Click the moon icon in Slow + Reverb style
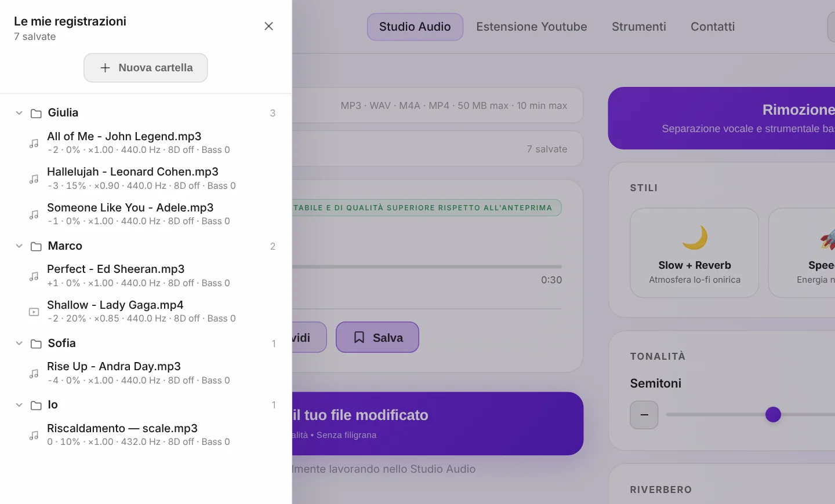Screen dimensions: 835x504 [695, 238]
